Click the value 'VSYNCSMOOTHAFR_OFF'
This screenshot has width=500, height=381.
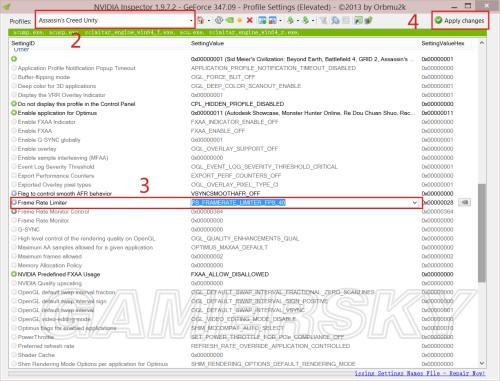click(225, 194)
